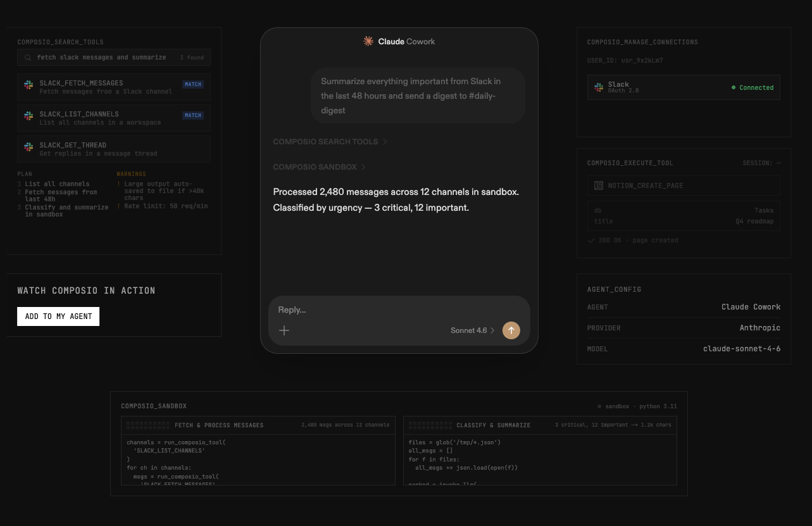
Task: Click the 'Q4 roadmap' title value
Action: pos(754,222)
